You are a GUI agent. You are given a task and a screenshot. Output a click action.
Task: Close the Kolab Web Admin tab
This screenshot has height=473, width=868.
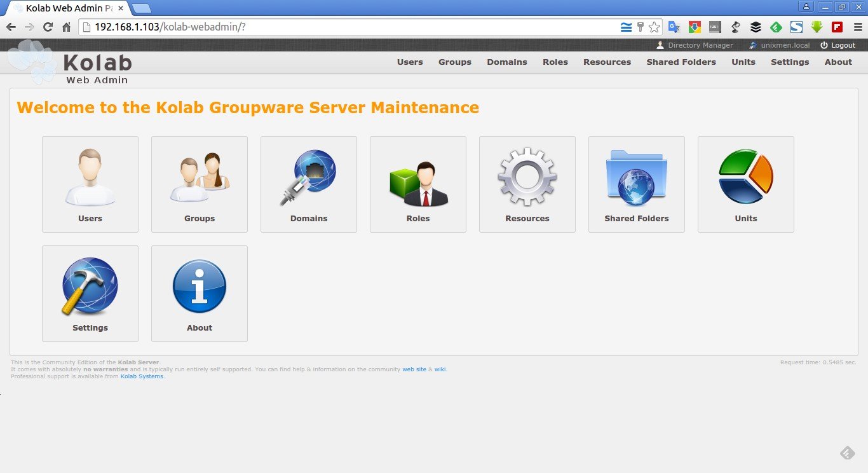121,8
